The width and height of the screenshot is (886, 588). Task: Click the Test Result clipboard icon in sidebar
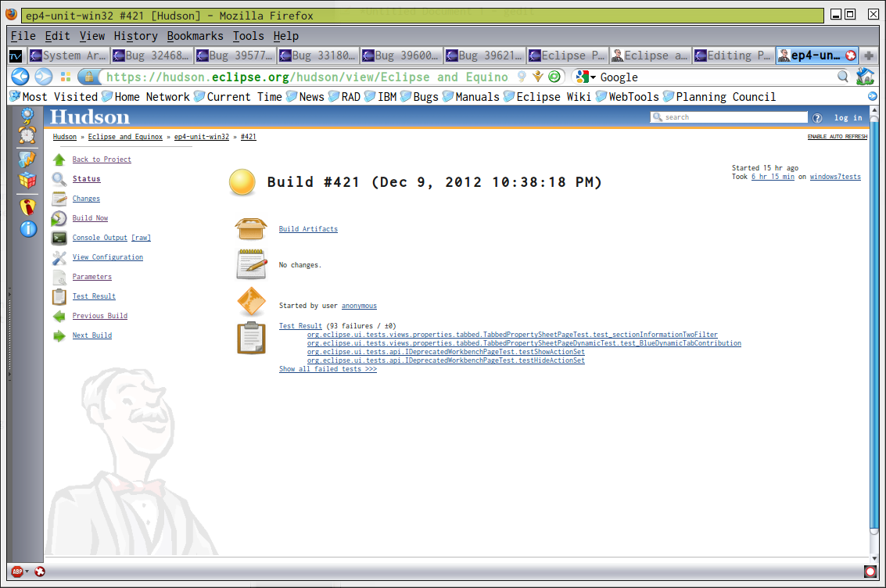point(59,296)
